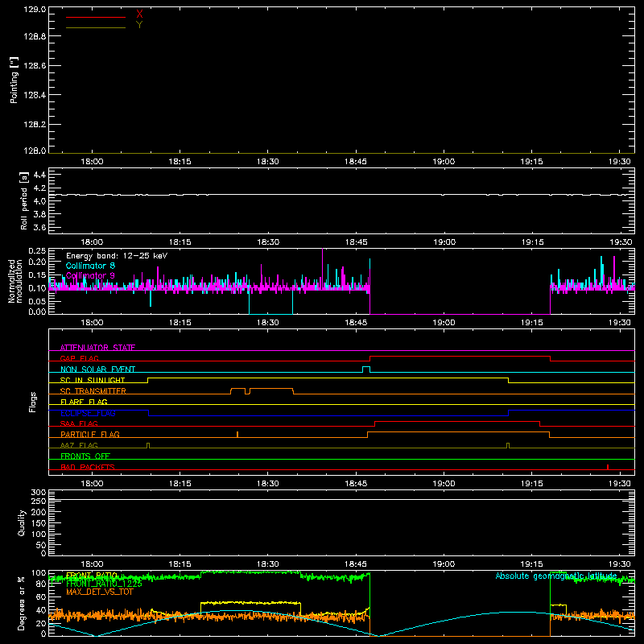
Task: Click the SC_TRANSMITTER flag label
Action: point(93,391)
